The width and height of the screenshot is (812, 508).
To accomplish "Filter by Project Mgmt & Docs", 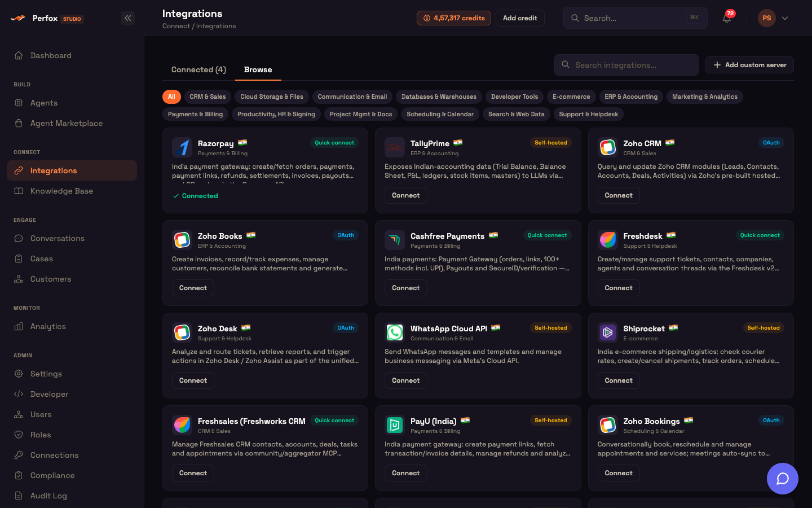I will (x=361, y=114).
